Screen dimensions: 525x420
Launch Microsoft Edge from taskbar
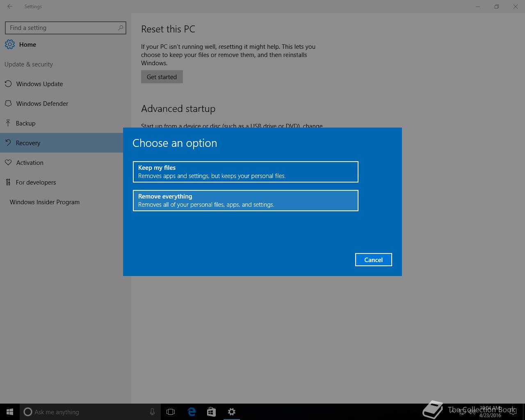point(192,412)
